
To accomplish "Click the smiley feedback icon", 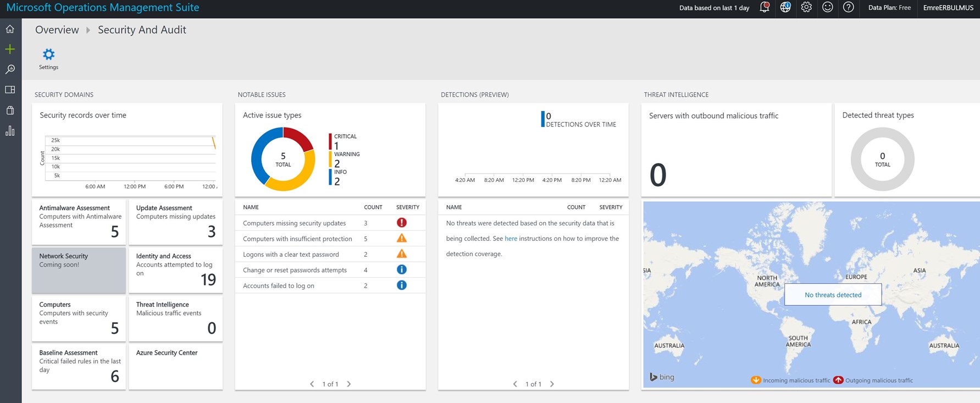I will coord(827,7).
